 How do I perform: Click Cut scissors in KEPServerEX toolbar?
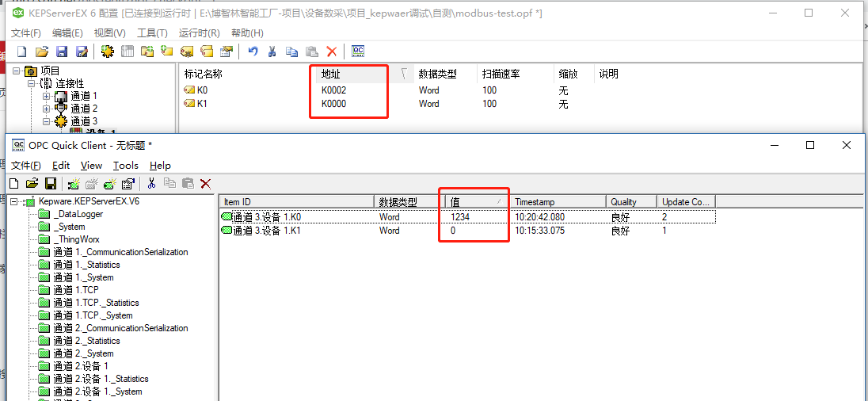coord(272,52)
